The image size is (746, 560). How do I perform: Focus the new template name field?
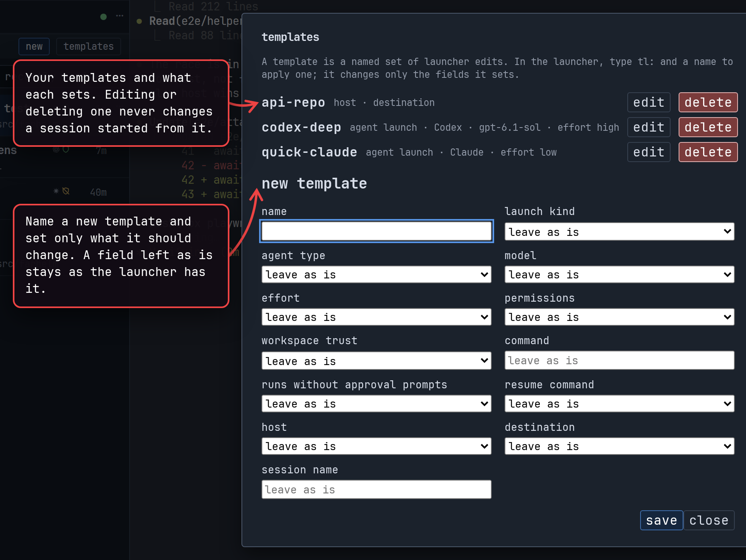click(377, 231)
